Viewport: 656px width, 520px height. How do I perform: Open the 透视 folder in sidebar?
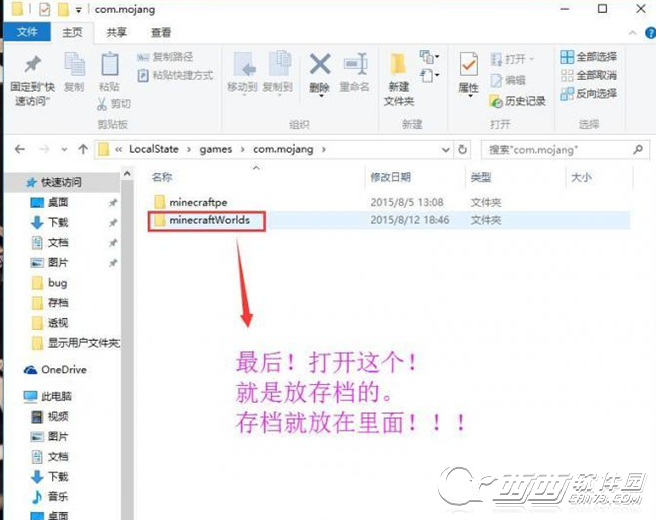50,323
